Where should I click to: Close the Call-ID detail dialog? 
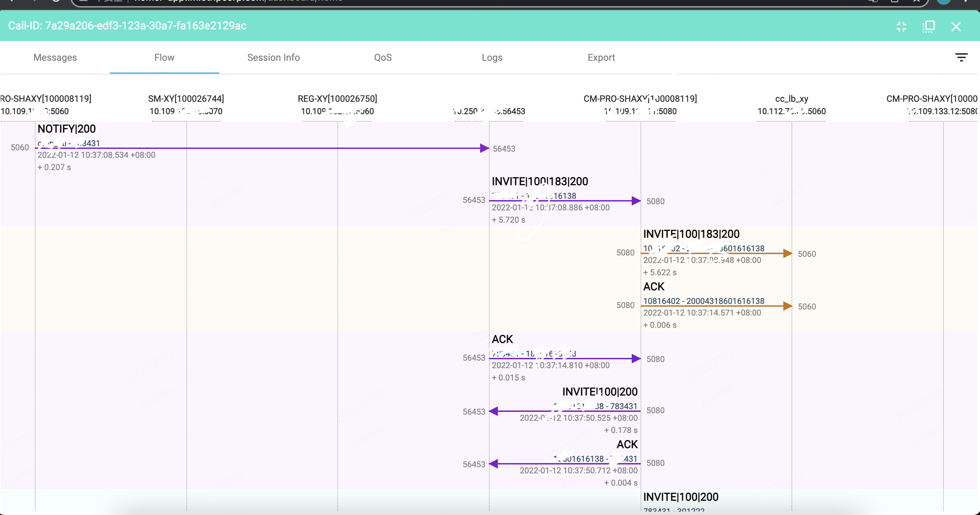pyautogui.click(x=956, y=27)
